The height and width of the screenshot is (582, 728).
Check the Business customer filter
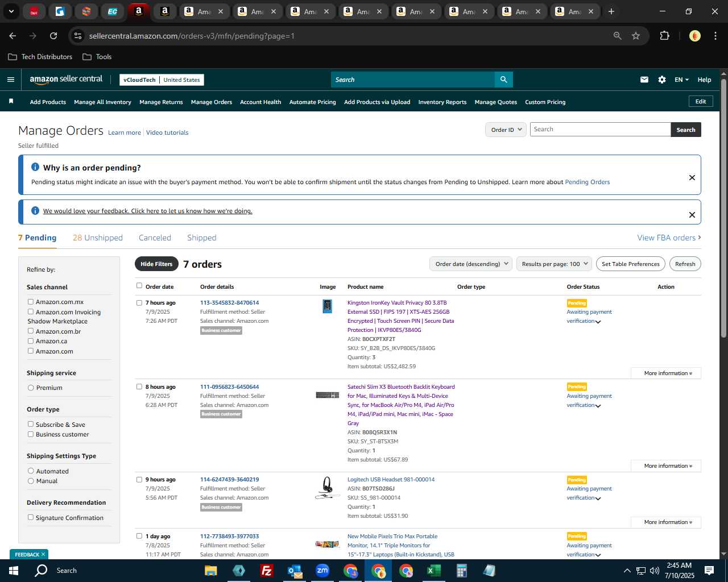pyautogui.click(x=31, y=434)
